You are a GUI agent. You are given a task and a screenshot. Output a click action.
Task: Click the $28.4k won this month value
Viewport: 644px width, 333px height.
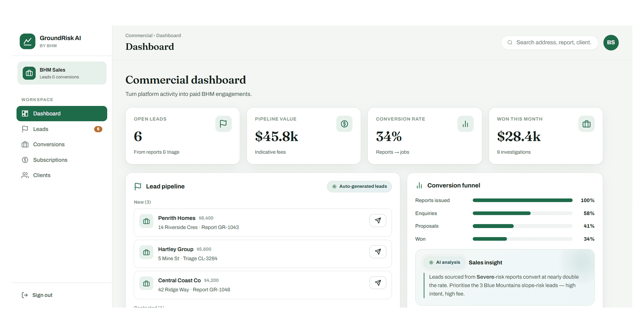tap(518, 136)
